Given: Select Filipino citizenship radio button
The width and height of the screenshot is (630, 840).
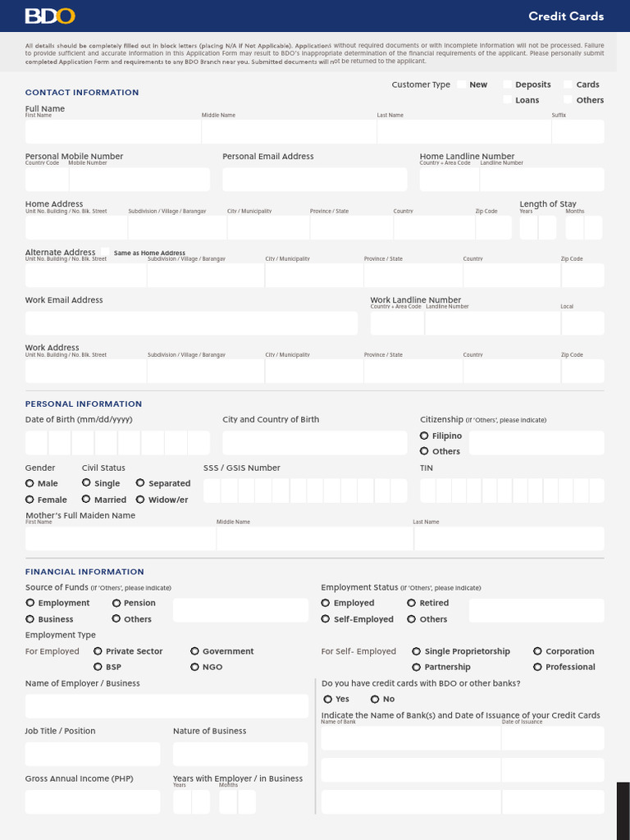Looking at the screenshot, I should 424,436.
